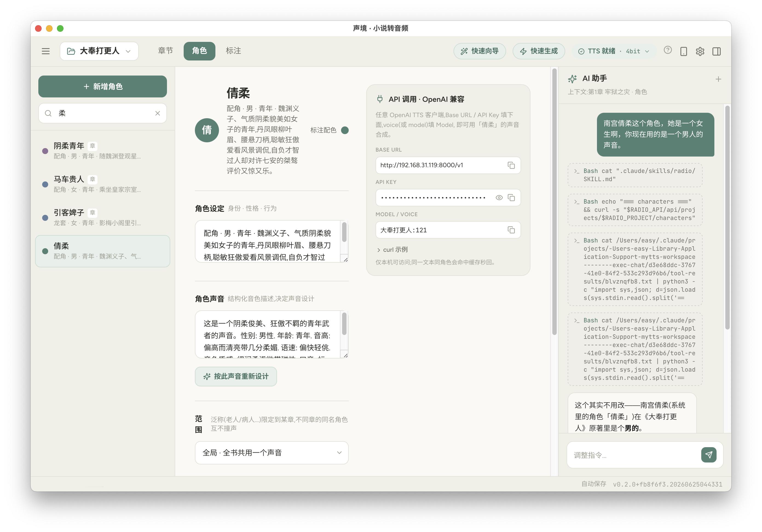Click the main content vertical scrollbar
Image resolution: width=762 pixels, height=532 pixels.
(x=554, y=201)
